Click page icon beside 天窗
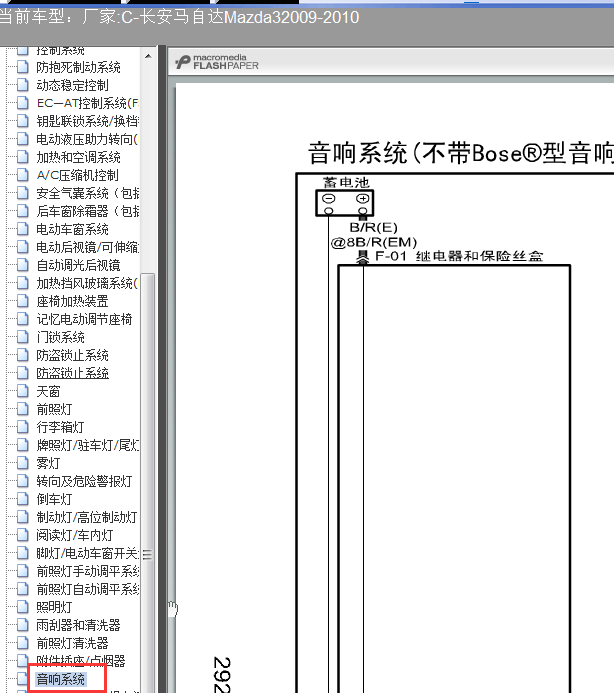This screenshot has width=614, height=693. point(23,391)
